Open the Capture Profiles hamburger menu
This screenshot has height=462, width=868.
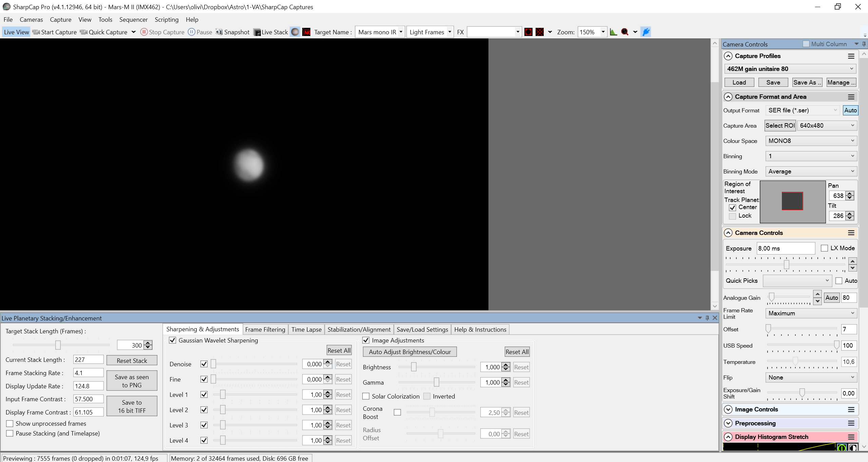851,56
